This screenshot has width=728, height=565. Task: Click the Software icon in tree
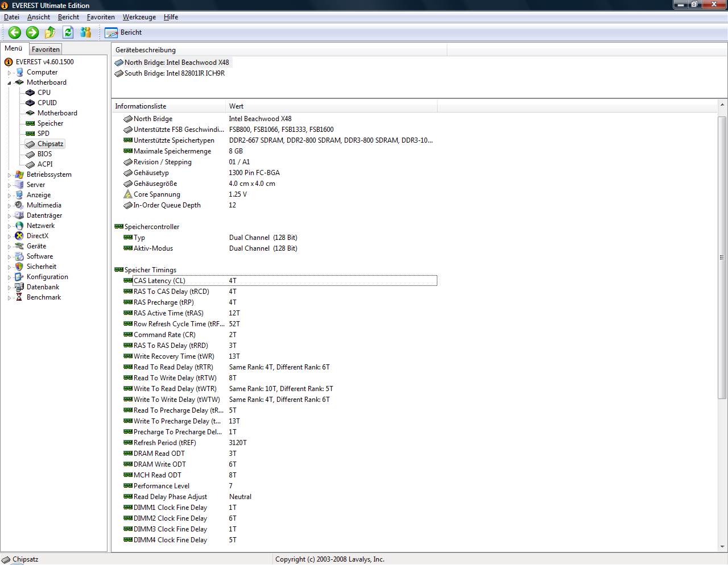19,256
